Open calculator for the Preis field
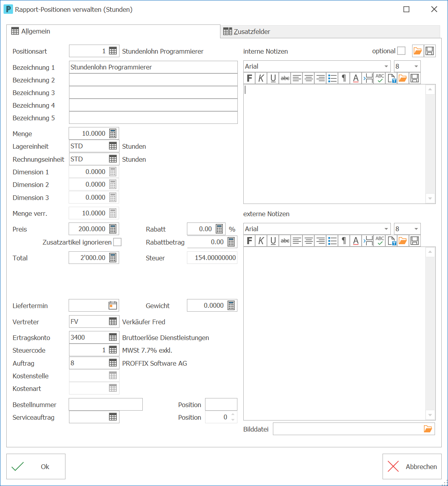The width and height of the screenshot is (448, 486). click(113, 229)
